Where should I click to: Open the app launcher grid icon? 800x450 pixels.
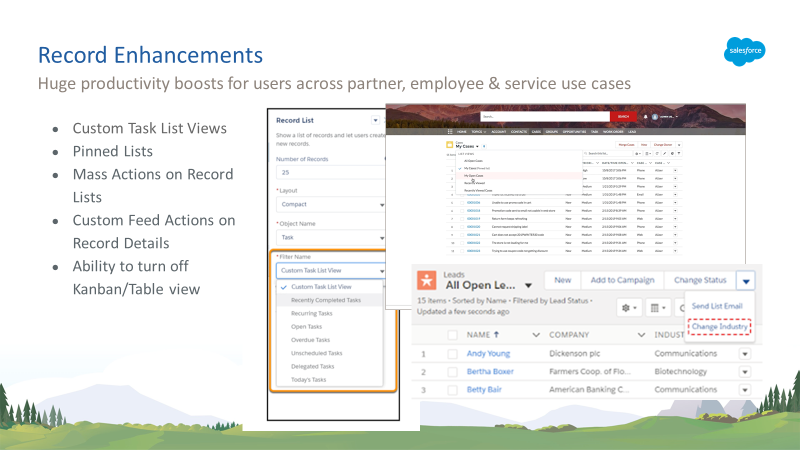click(x=450, y=132)
